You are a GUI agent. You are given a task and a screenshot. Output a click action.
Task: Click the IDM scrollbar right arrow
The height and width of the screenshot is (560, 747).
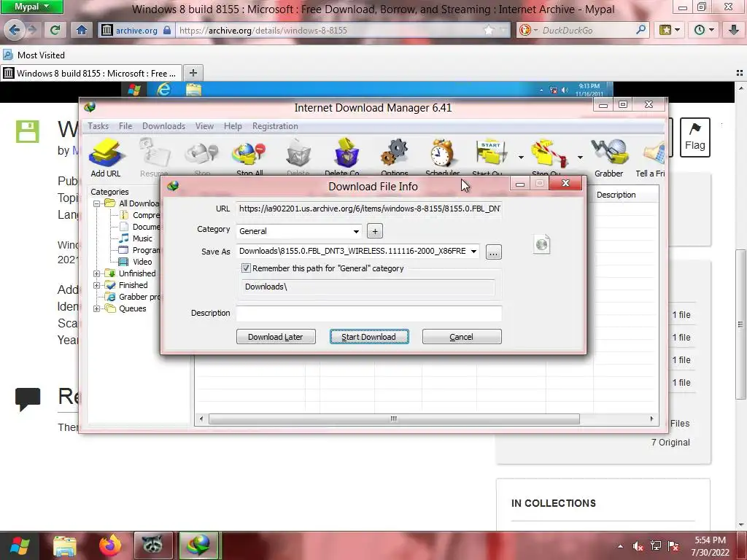click(651, 419)
